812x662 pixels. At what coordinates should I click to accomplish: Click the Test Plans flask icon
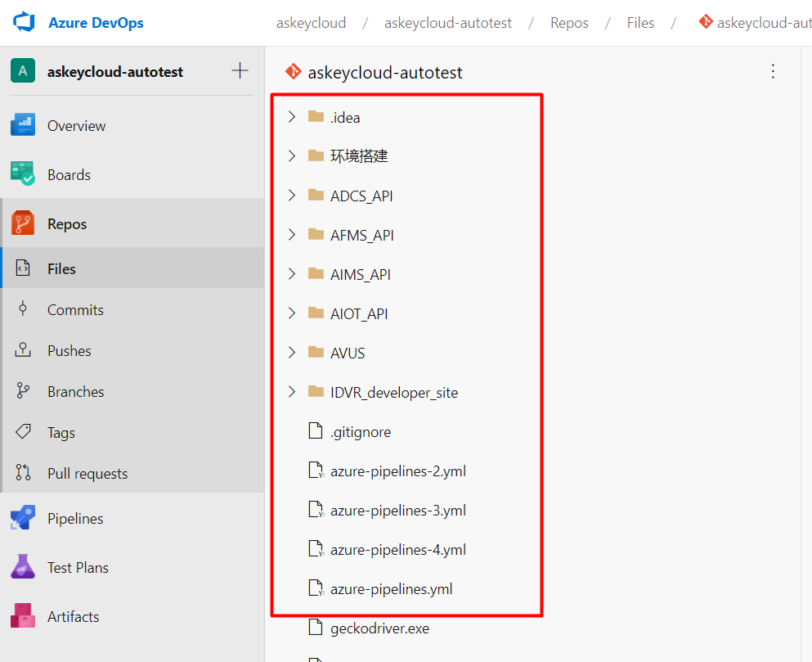tap(23, 566)
